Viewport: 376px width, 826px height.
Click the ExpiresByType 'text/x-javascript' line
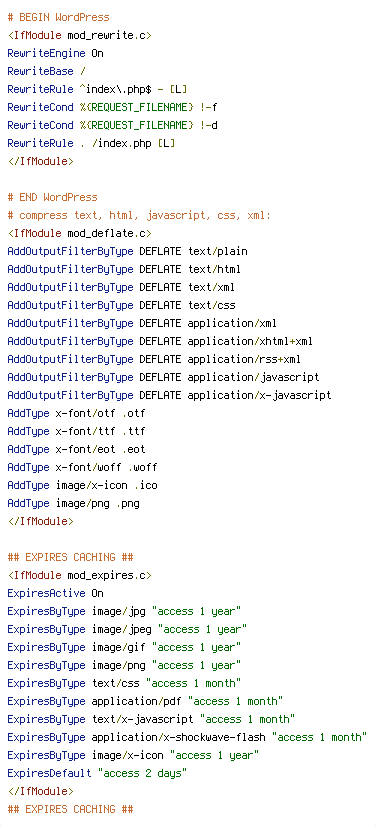(152, 719)
